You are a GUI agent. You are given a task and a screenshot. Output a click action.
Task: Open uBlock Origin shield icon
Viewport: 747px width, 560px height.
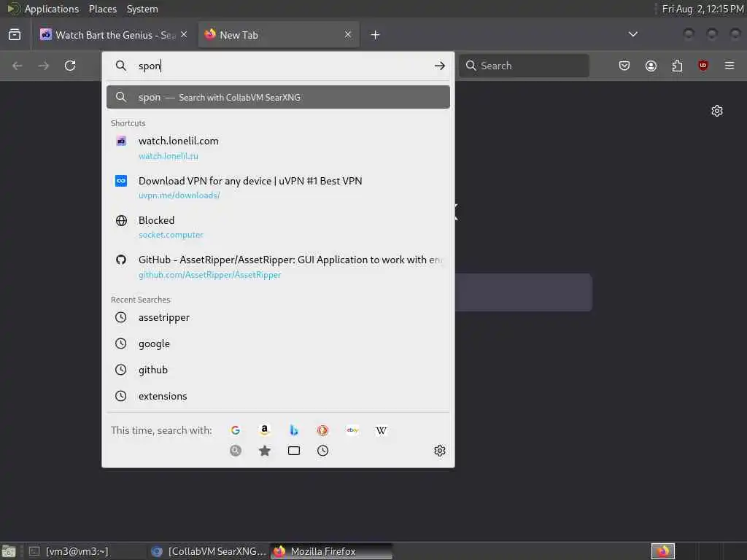(703, 65)
